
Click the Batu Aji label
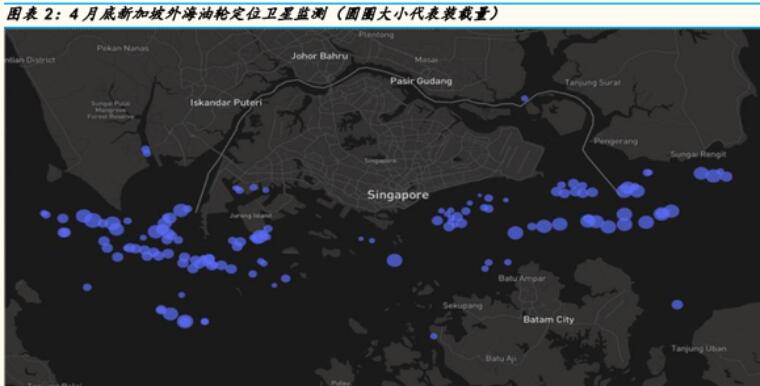tap(501, 359)
